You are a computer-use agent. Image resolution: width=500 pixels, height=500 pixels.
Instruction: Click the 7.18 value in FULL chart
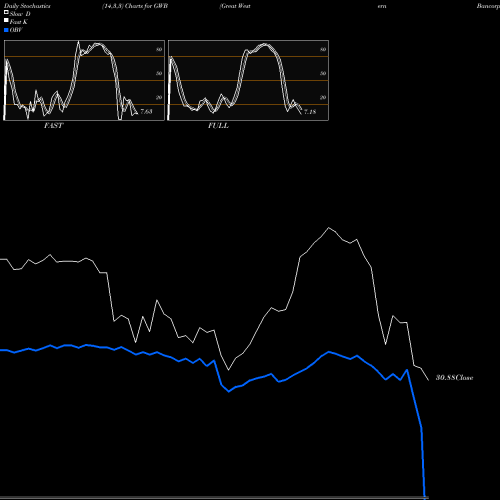pos(310,112)
